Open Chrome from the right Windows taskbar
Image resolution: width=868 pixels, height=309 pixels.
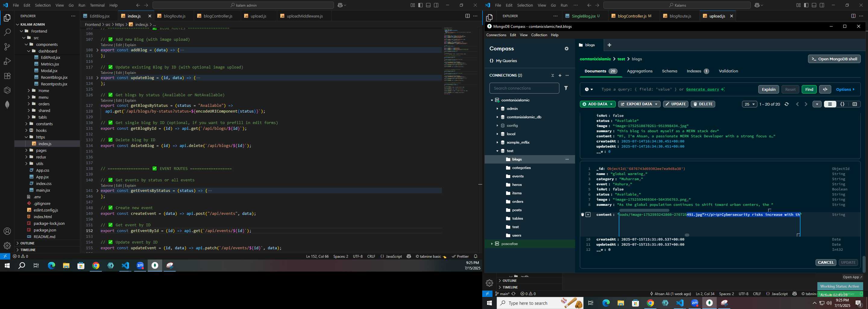pyautogui.click(x=650, y=303)
